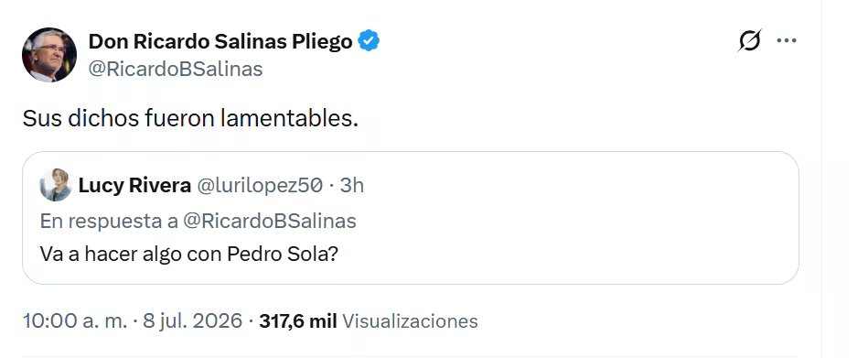The image size is (868, 358).
Task: Click the Lucy Rivera name in quoted tweet
Action: (x=134, y=186)
